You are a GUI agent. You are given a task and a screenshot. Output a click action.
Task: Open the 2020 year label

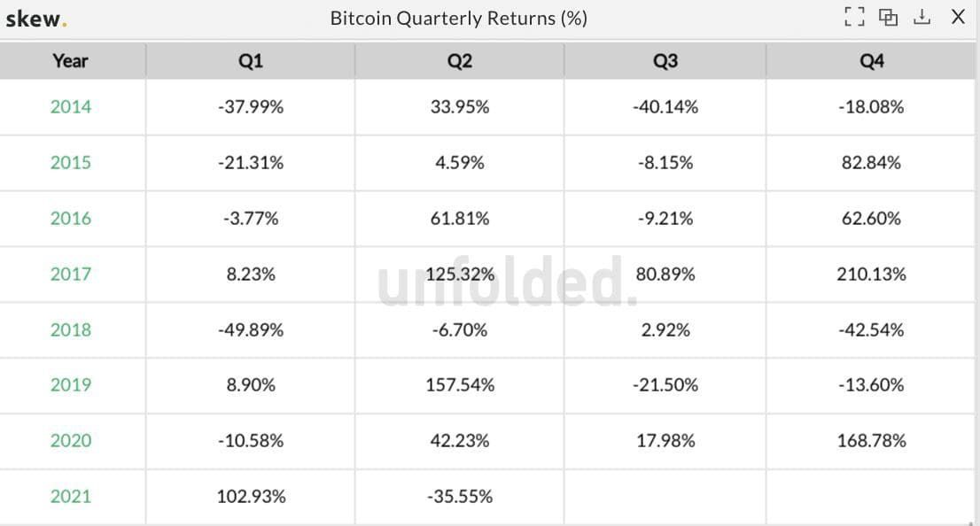click(x=71, y=441)
